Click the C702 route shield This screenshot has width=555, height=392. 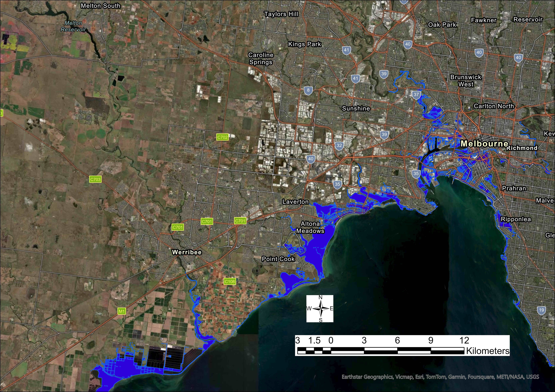tap(222, 137)
